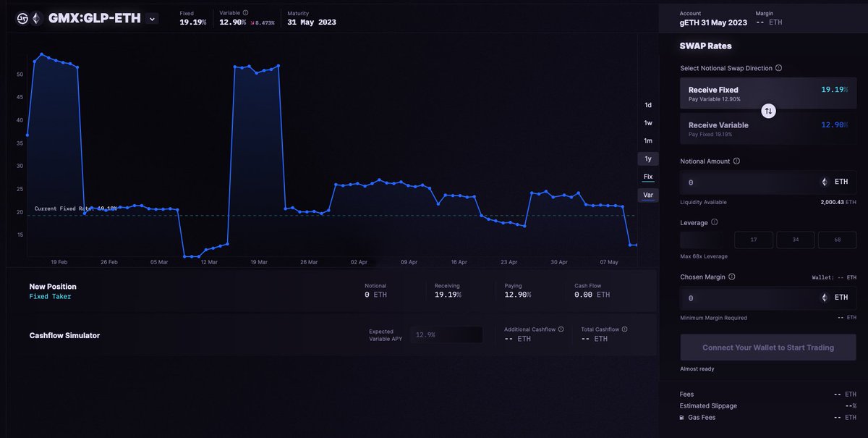Toggle the Var rate chart series
Image resolution: width=868 pixels, height=438 pixels.
click(648, 195)
